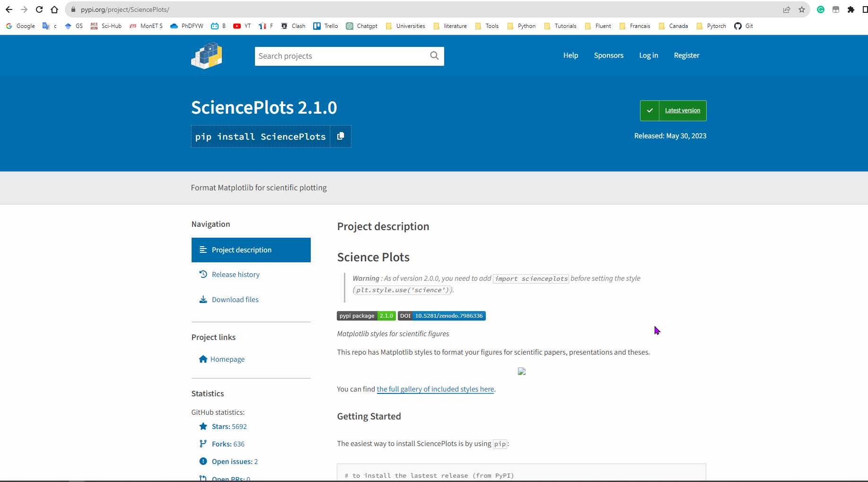Click Log in in the header
The image size is (868, 482).
coord(649,55)
